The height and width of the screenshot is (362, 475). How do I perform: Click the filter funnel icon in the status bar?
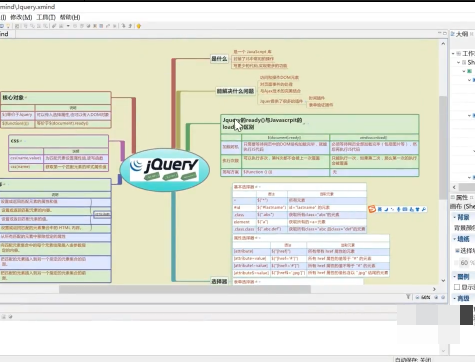point(408,297)
